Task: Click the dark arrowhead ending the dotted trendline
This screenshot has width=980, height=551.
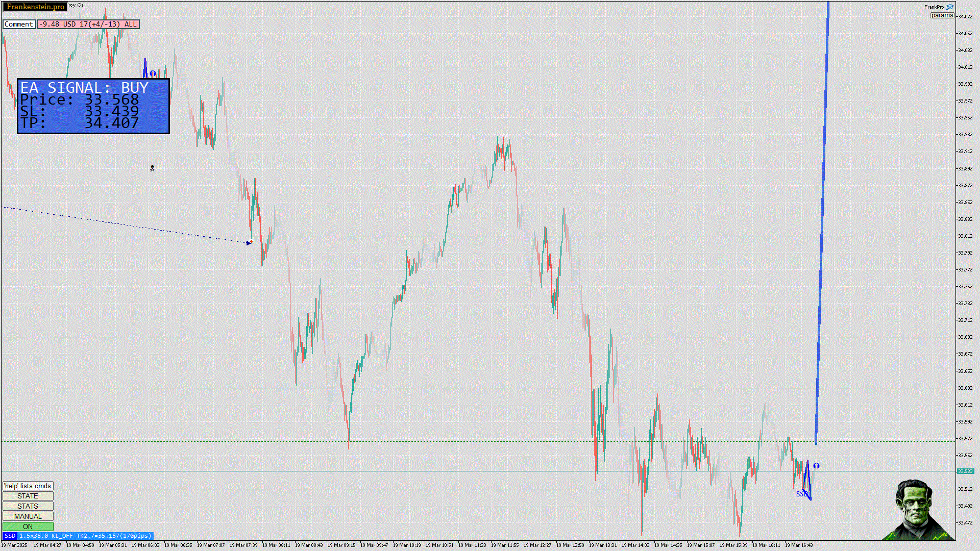Action: tap(249, 243)
